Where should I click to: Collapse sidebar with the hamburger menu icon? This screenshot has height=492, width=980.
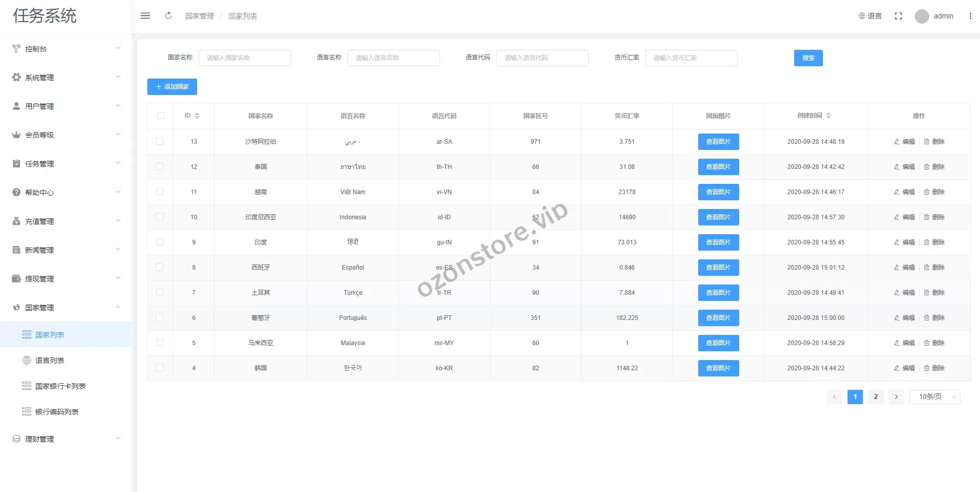145,16
